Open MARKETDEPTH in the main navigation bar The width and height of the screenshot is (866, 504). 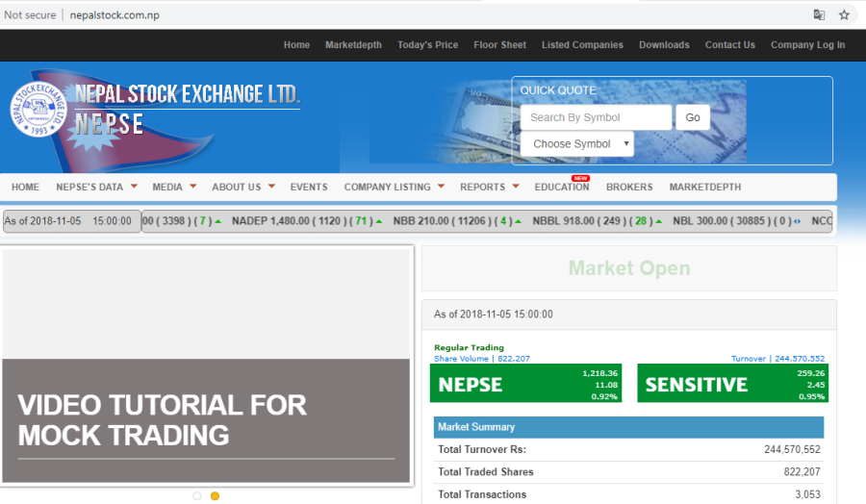pyautogui.click(x=705, y=188)
